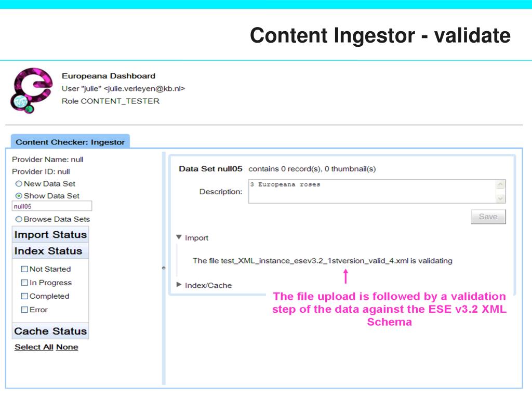Select the Show Data Set radio button

19,196
